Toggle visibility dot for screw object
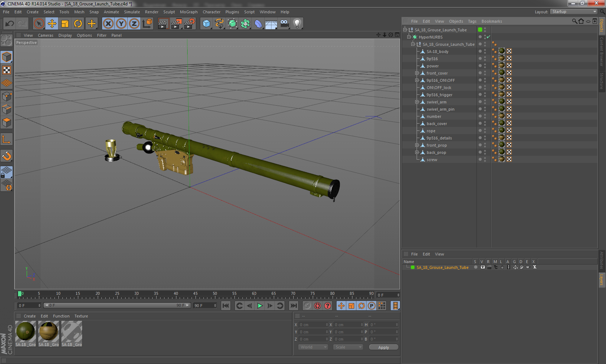The width and height of the screenshot is (606, 364). [480, 159]
